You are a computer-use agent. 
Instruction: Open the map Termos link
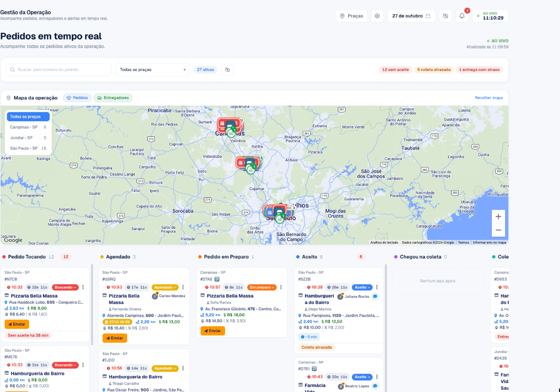tap(463, 242)
